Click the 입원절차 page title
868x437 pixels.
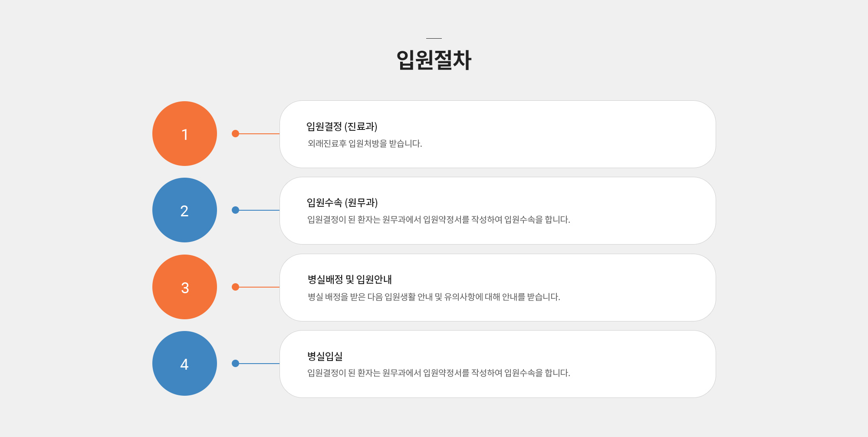pos(434,60)
